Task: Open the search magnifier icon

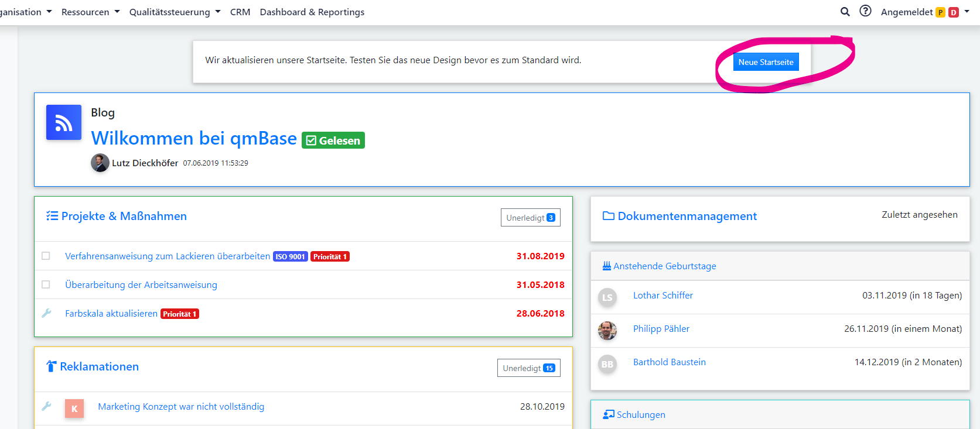Action: (x=845, y=12)
